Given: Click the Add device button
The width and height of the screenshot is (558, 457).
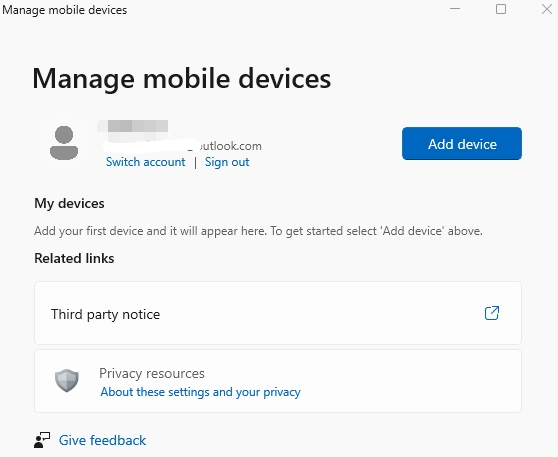Looking at the screenshot, I should pyautogui.click(x=462, y=143).
